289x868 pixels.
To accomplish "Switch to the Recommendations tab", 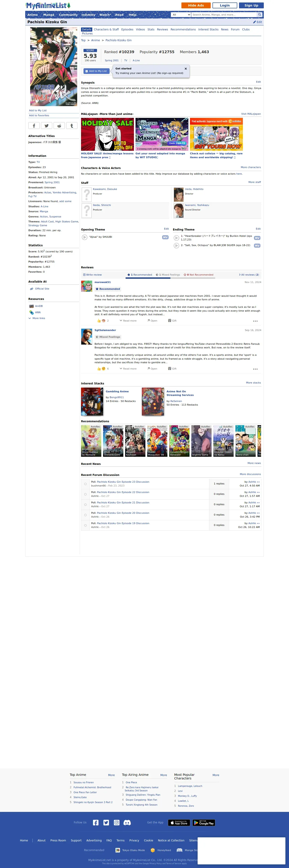I will point(183,30).
